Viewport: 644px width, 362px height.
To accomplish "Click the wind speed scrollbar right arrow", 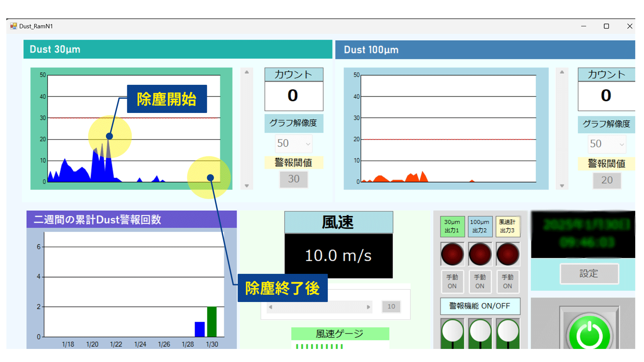I will click(368, 307).
